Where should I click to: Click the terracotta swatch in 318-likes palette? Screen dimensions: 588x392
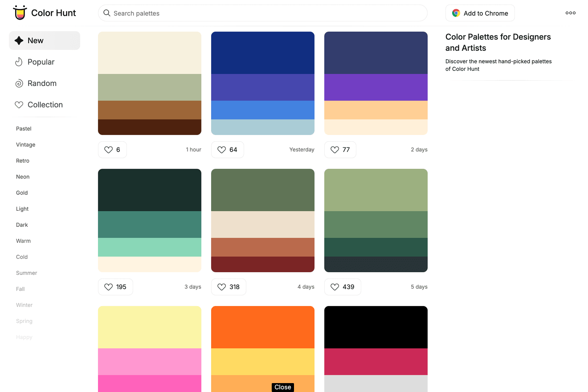pyautogui.click(x=263, y=247)
